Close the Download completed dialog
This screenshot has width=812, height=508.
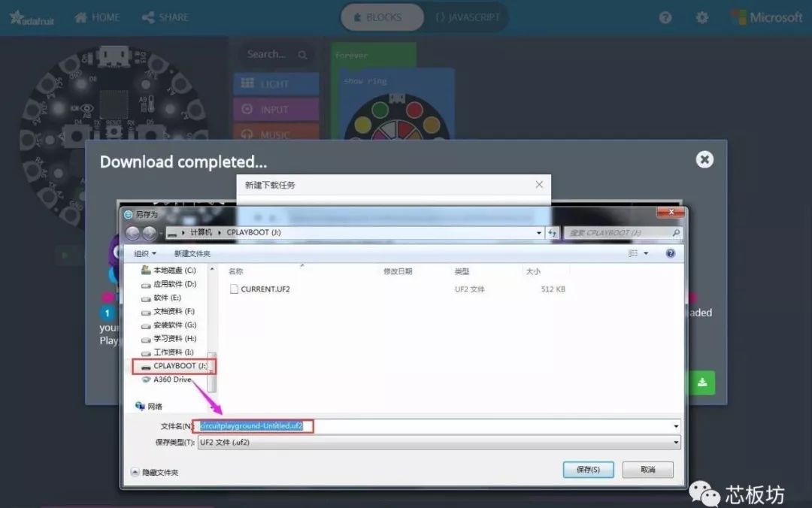point(704,159)
